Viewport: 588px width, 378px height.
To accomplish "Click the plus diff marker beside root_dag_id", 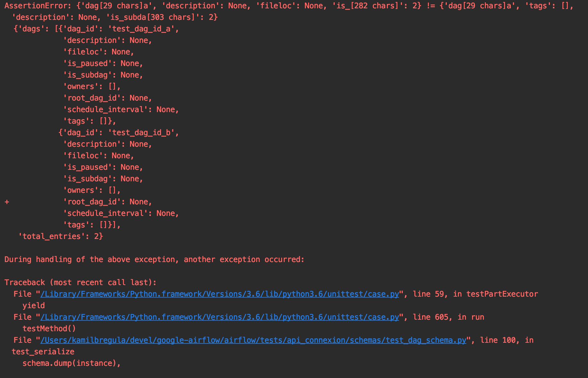I will (7, 202).
